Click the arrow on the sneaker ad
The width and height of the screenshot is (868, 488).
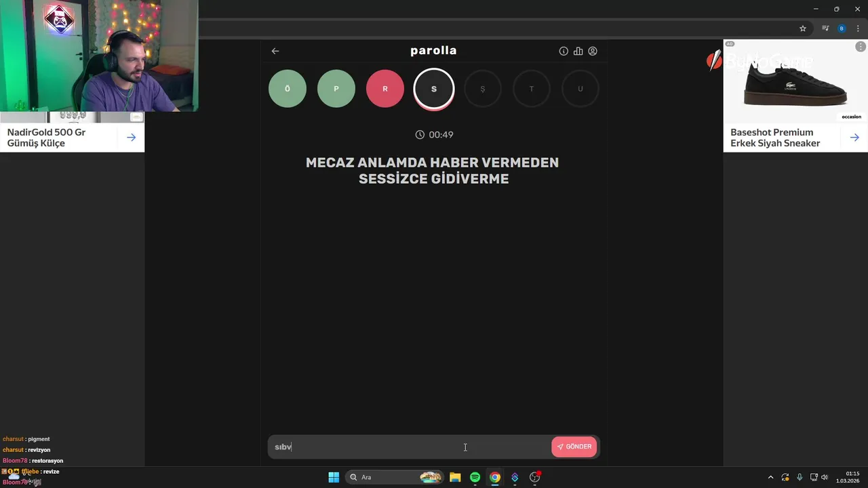[x=854, y=138]
